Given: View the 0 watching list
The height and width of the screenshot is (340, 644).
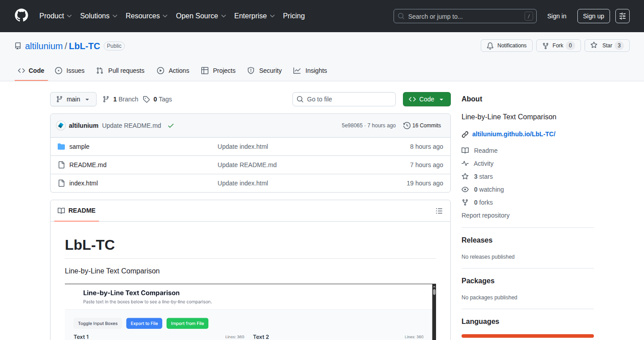Looking at the screenshot, I should click(x=483, y=189).
